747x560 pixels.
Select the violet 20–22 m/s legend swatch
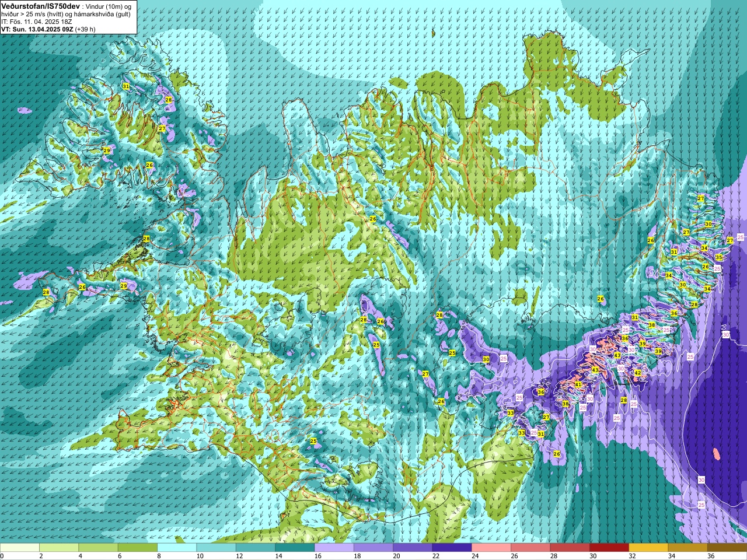[x=412, y=548]
